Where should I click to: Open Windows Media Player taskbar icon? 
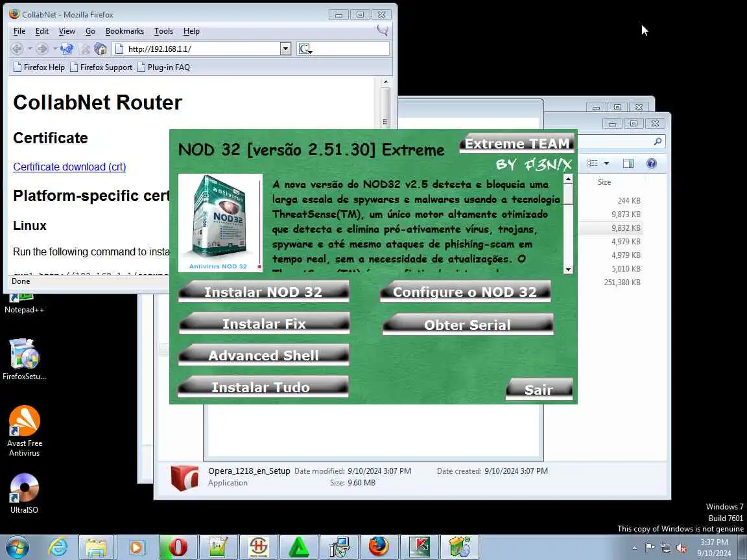[137, 547]
